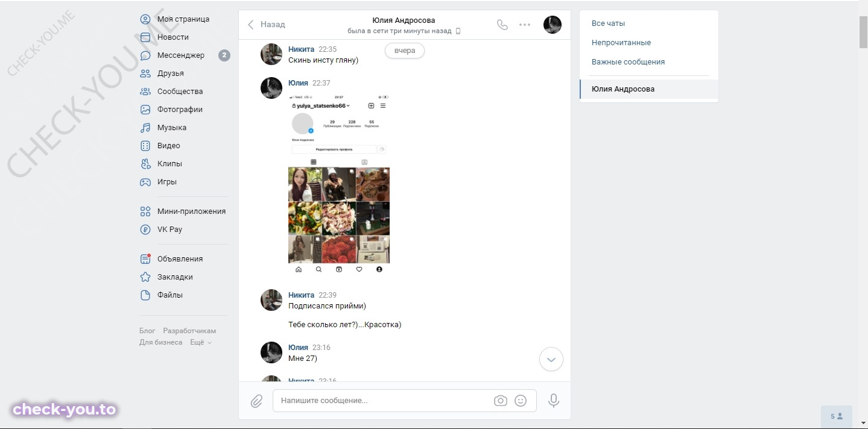Click the вчера date label
Image resolution: width=868 pixels, height=429 pixels.
405,51
